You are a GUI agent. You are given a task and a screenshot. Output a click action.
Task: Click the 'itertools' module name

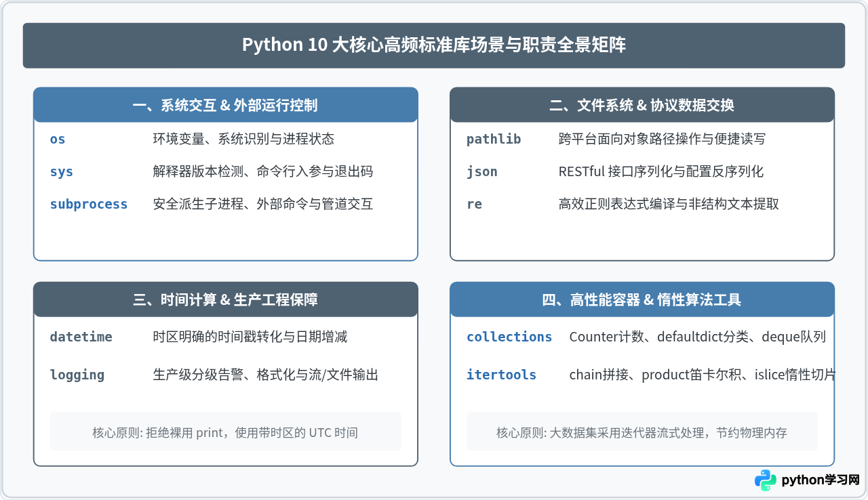click(501, 375)
